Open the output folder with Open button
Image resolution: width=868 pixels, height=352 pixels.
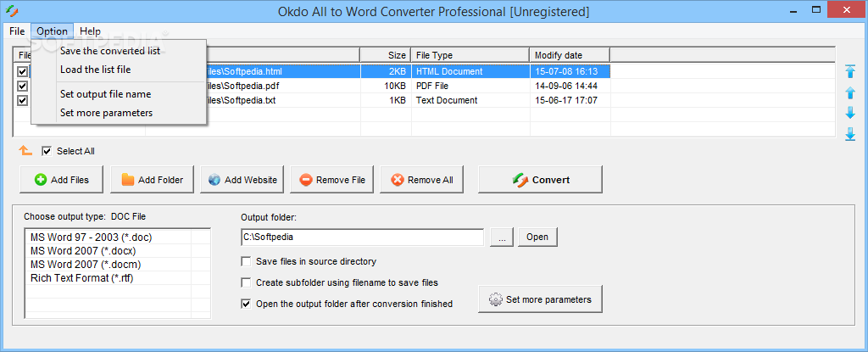537,237
